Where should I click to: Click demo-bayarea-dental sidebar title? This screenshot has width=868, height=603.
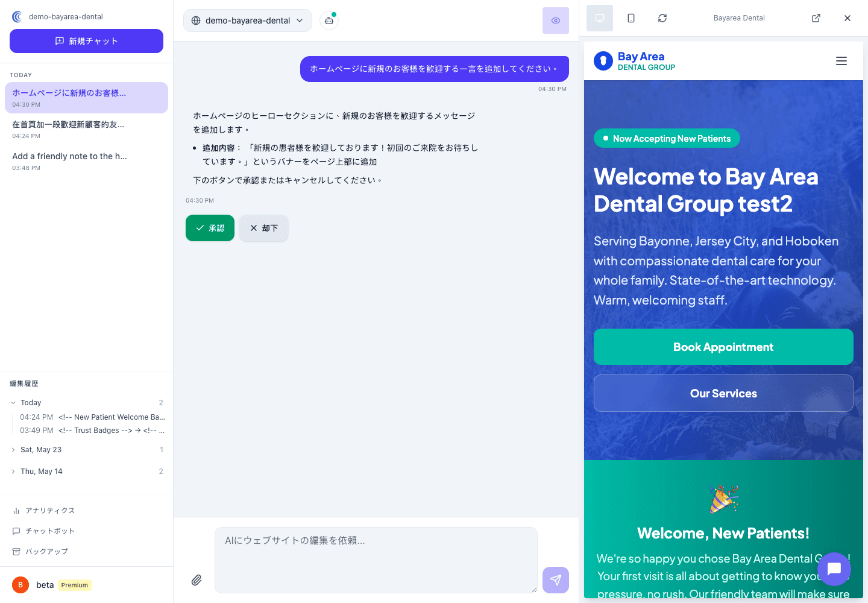(66, 17)
